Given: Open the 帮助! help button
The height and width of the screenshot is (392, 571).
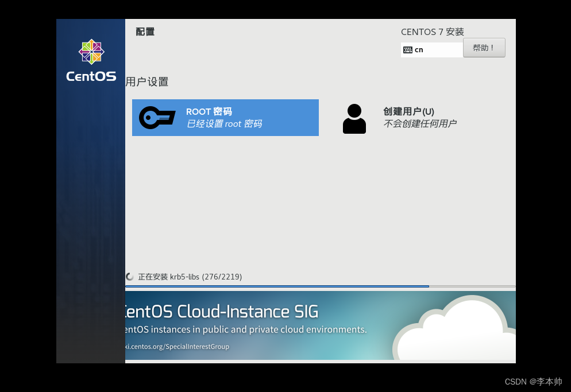Looking at the screenshot, I should click(484, 48).
